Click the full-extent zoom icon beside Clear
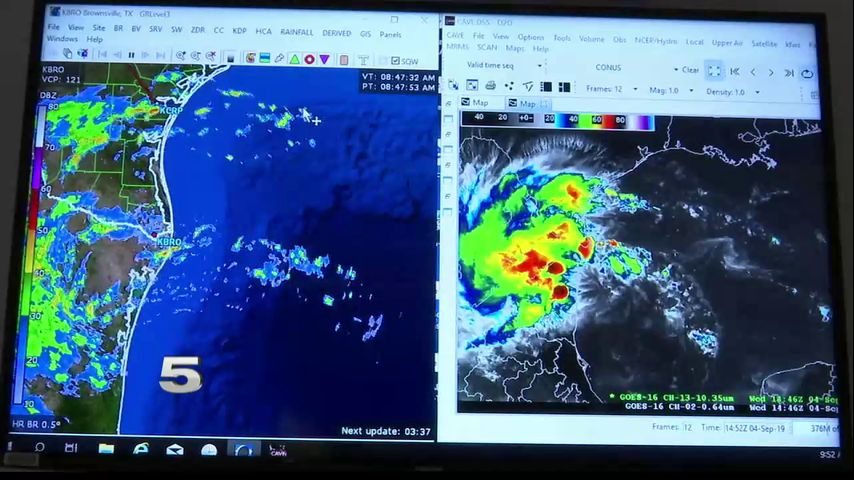This screenshot has height=480, width=854. click(714, 71)
